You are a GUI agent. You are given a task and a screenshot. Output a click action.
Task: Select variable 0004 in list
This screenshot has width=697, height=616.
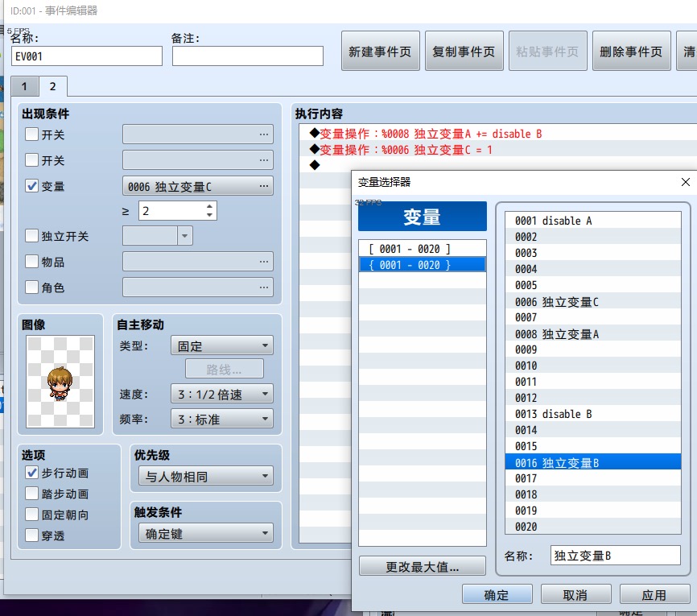pyautogui.click(x=593, y=269)
